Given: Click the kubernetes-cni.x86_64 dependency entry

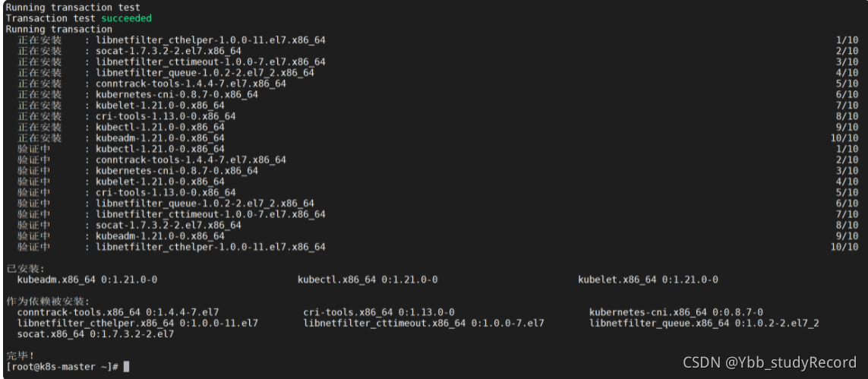Looking at the screenshot, I should [x=676, y=312].
